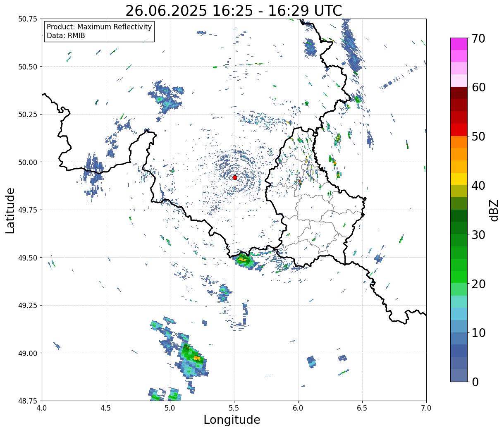This screenshot has height=430, width=504.
Task: Click the plot title with the date 26.06.2025
Action: 234,10
